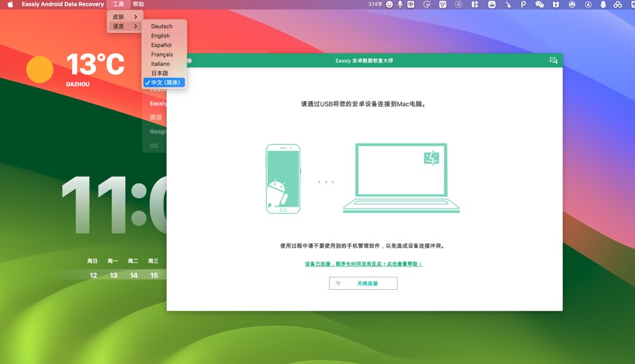Open Eassiy Android Data Recovery app menu
The image size is (635, 364).
point(63,4)
